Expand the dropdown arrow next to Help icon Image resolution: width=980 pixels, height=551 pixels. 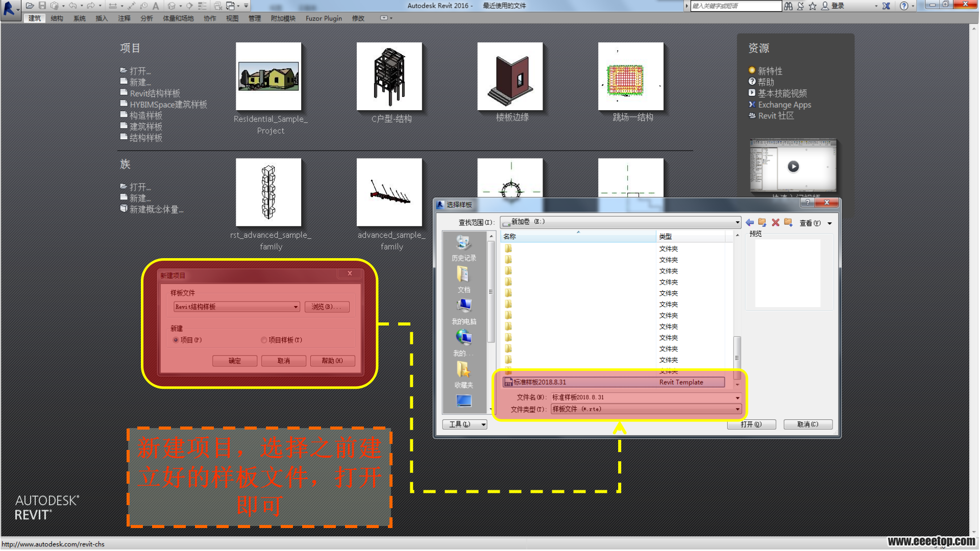[x=913, y=6]
